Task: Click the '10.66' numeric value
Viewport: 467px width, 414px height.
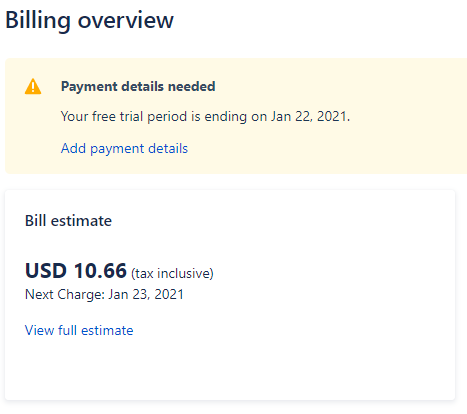Action: (x=100, y=270)
